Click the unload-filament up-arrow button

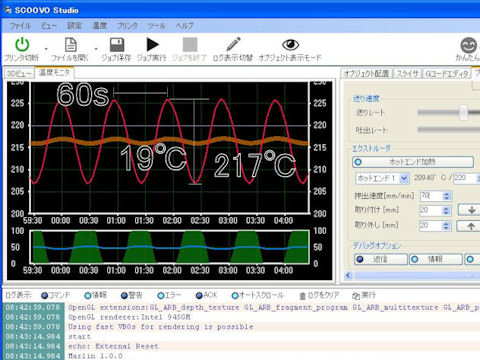470,226
